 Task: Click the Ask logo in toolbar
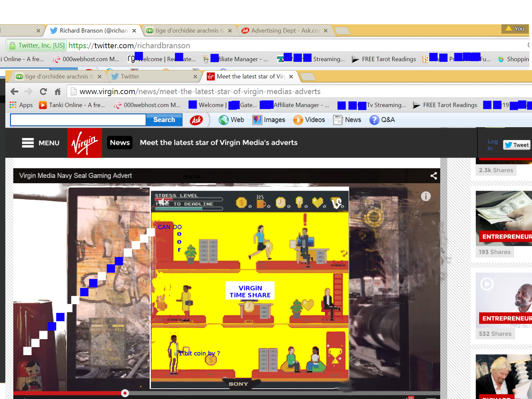pyautogui.click(x=196, y=120)
